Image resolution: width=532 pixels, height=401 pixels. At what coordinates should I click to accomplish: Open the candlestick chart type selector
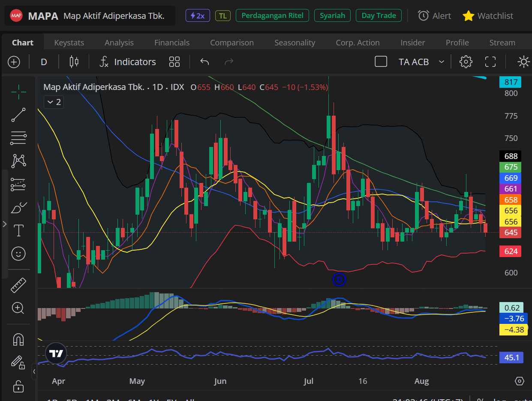(74, 62)
